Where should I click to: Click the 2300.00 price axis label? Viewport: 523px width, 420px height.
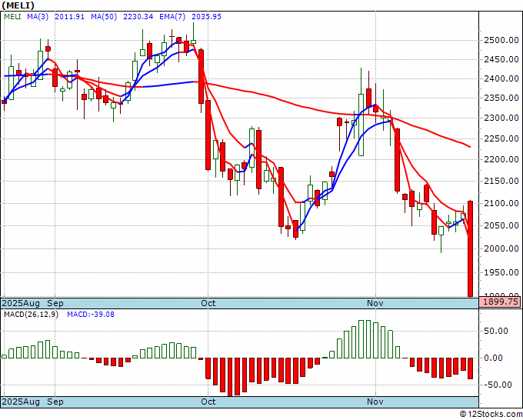pyautogui.click(x=501, y=118)
